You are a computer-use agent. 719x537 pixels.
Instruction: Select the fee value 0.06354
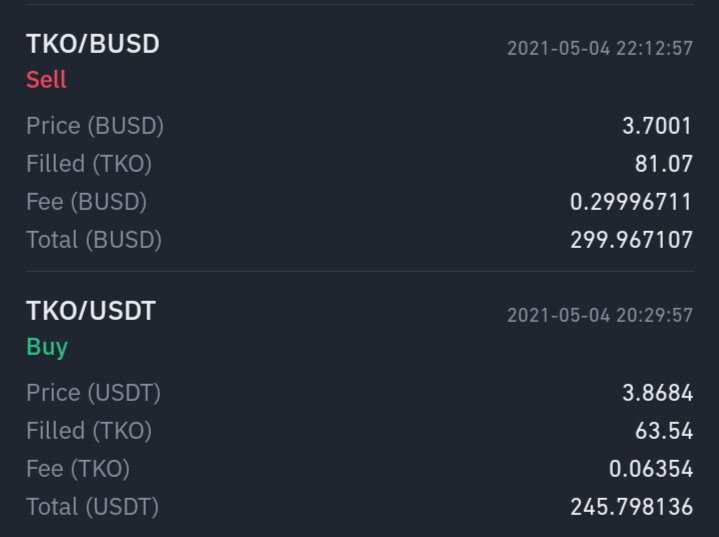pyautogui.click(x=651, y=469)
